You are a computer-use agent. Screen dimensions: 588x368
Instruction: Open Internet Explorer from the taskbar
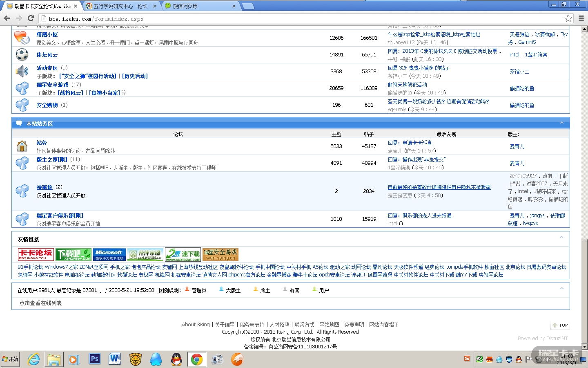coord(33,359)
